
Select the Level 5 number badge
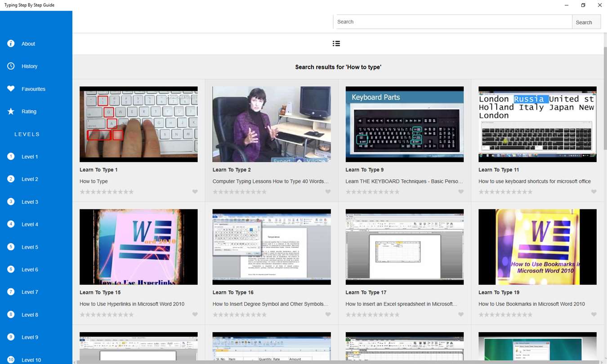pos(11,247)
